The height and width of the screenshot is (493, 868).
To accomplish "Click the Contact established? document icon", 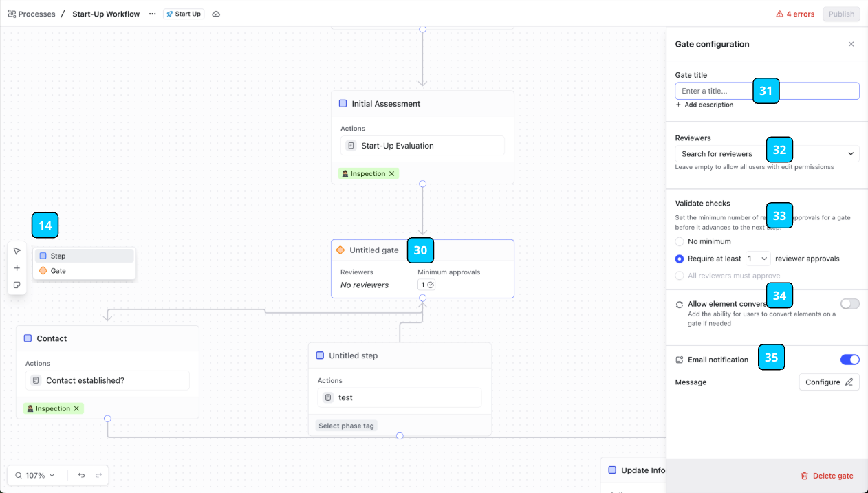I will 36,380.
